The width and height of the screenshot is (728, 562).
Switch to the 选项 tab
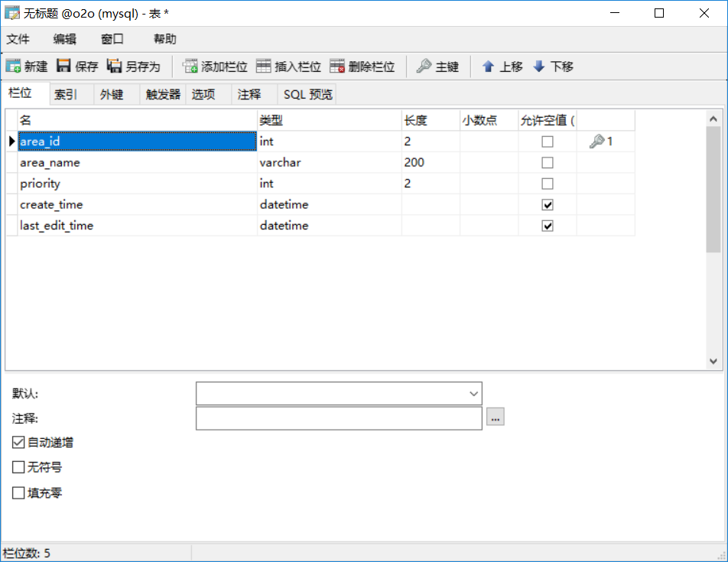click(209, 94)
